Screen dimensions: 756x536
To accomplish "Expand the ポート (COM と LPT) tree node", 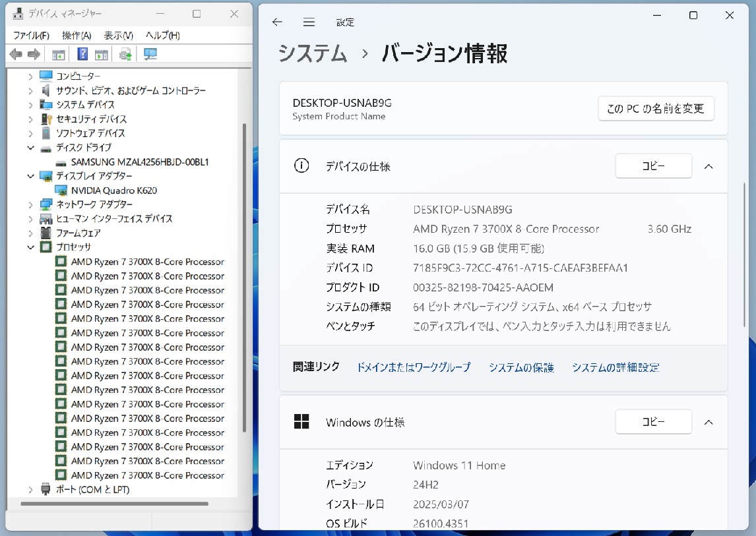I will [x=31, y=490].
